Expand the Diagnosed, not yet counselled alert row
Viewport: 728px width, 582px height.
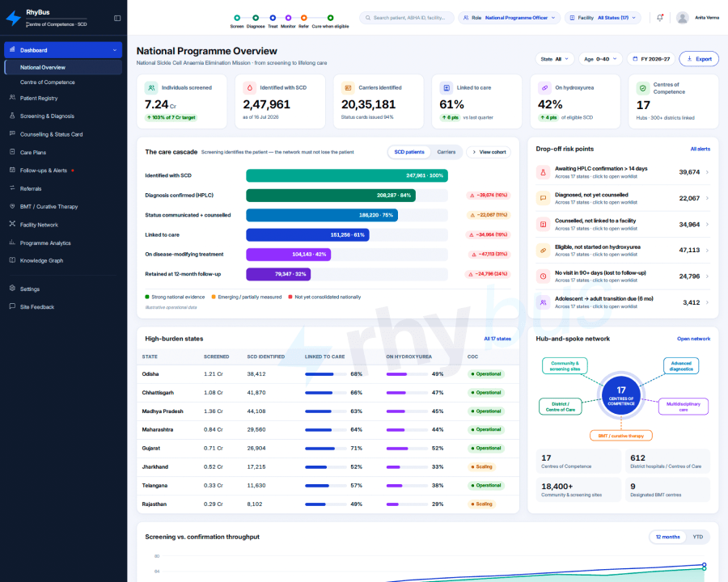point(623,198)
